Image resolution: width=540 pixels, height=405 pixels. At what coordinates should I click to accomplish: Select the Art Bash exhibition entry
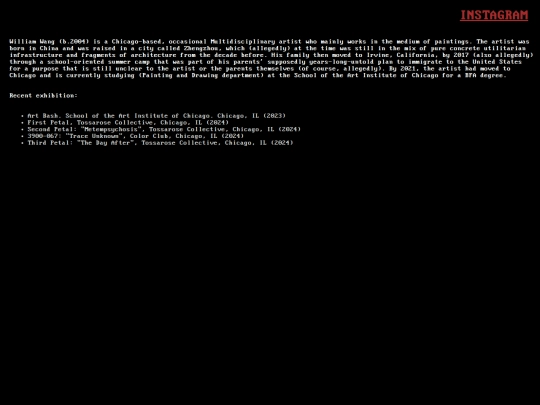coord(156,116)
